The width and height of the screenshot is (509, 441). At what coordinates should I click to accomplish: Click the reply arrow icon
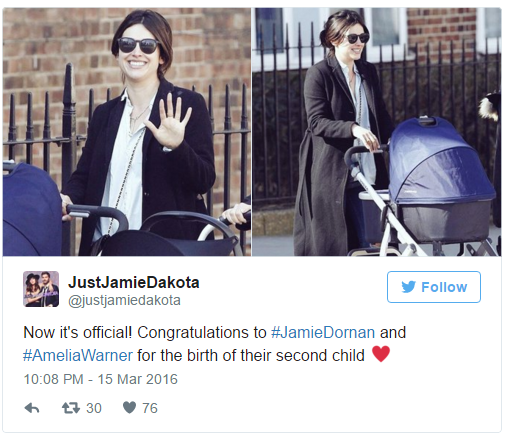click(32, 408)
